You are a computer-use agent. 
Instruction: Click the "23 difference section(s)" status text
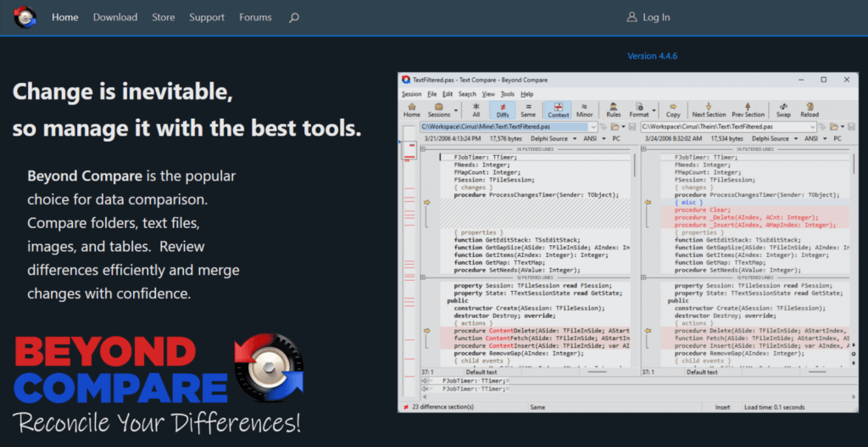442,407
